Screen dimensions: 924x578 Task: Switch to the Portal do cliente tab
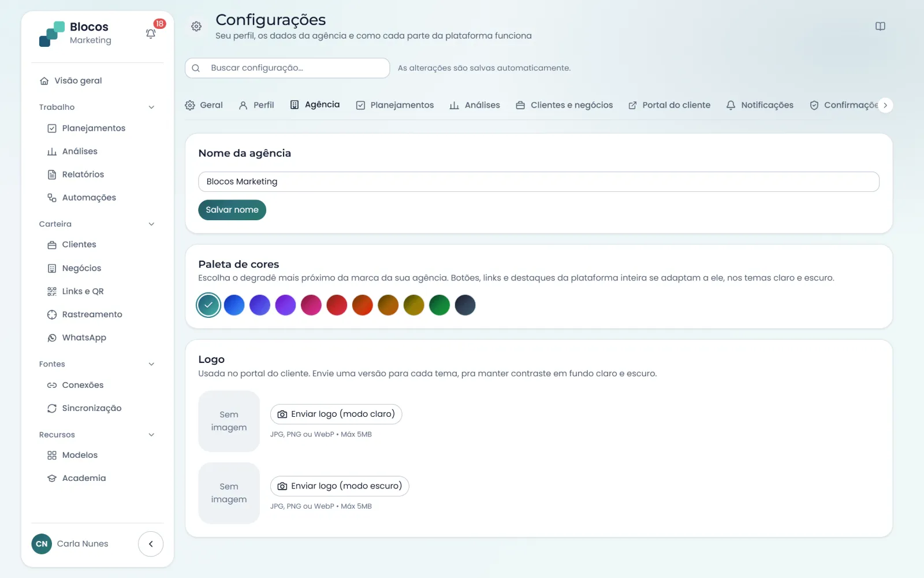pos(669,105)
